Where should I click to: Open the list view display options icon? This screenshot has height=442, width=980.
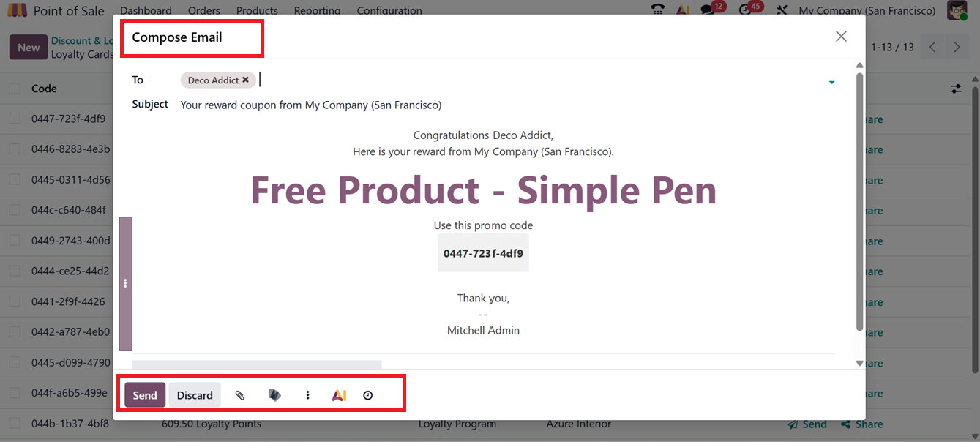[x=956, y=89]
